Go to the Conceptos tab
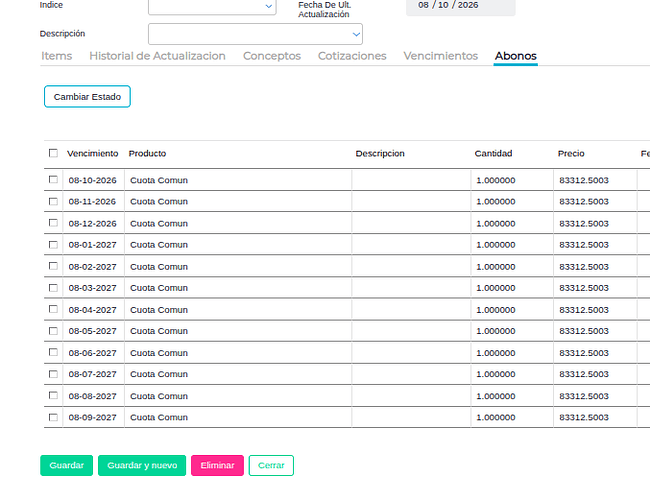 pyautogui.click(x=272, y=56)
